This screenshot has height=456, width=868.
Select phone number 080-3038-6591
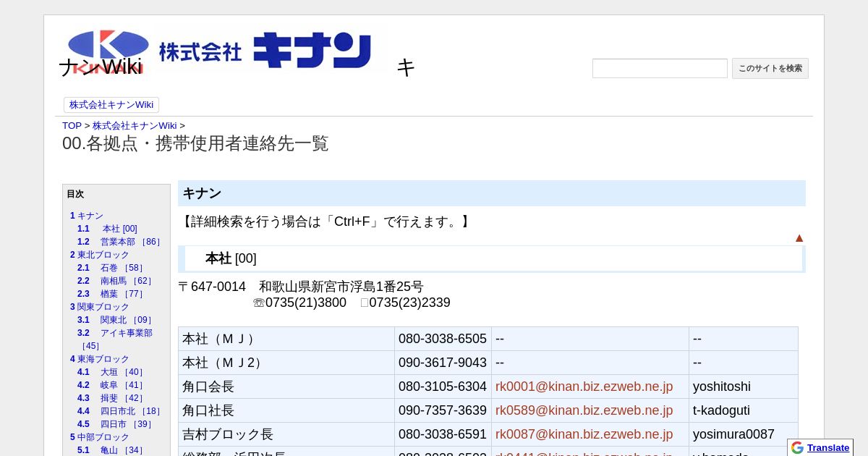(x=443, y=434)
